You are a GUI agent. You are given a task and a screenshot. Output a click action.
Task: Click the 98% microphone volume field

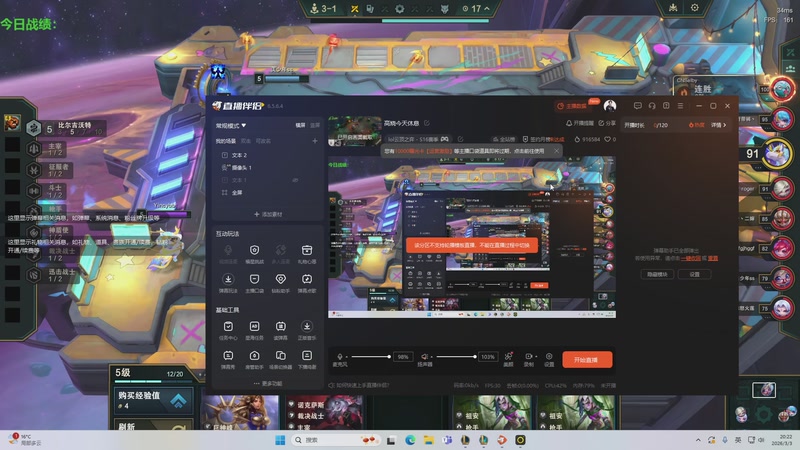tap(403, 357)
